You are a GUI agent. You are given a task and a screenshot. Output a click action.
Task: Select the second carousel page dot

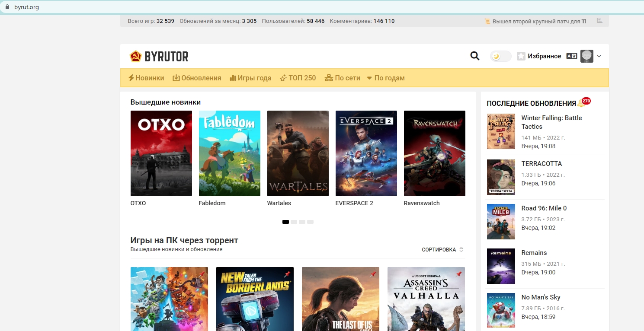tap(294, 222)
